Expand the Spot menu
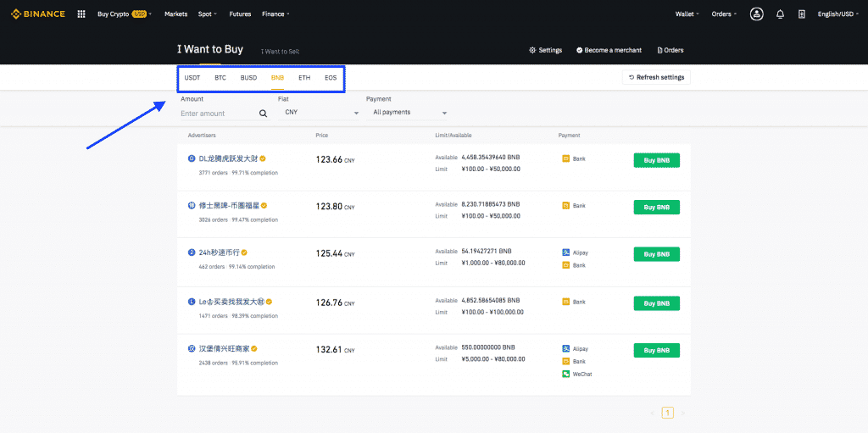The width and height of the screenshot is (868, 433). 208,14
